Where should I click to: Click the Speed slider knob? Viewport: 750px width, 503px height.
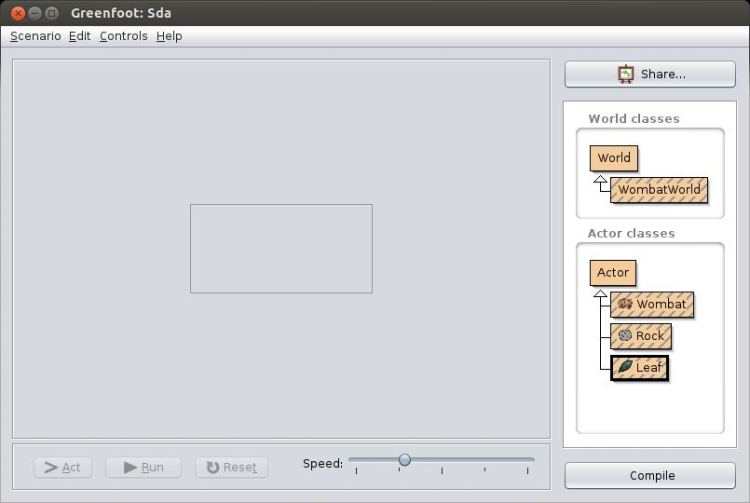click(x=405, y=459)
